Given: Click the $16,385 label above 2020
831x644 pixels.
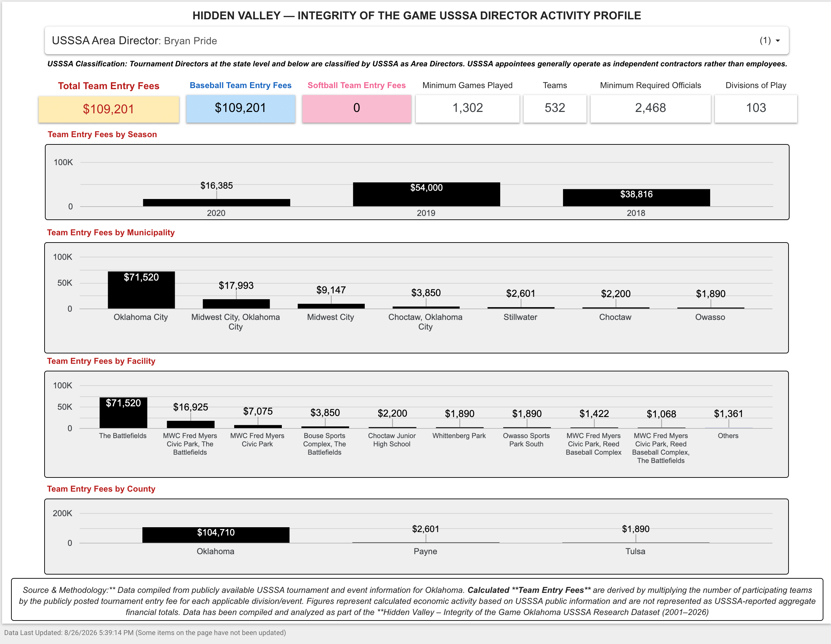Looking at the screenshot, I should [217, 186].
